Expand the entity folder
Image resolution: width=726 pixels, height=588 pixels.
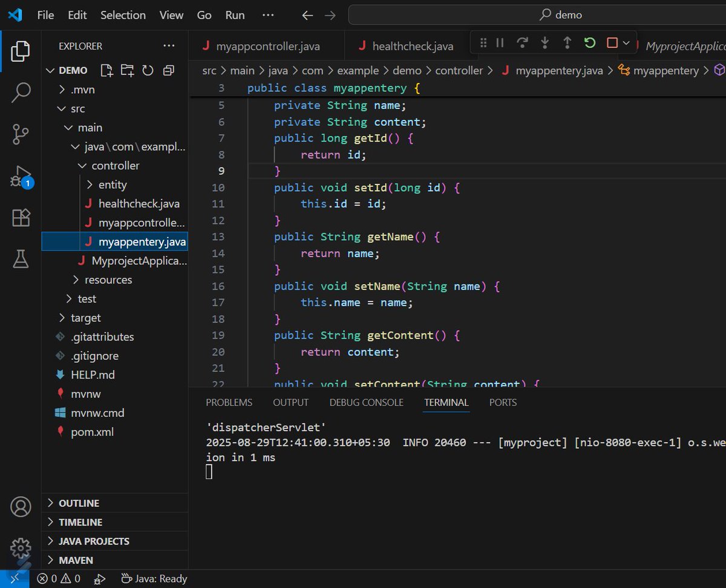tap(90, 185)
